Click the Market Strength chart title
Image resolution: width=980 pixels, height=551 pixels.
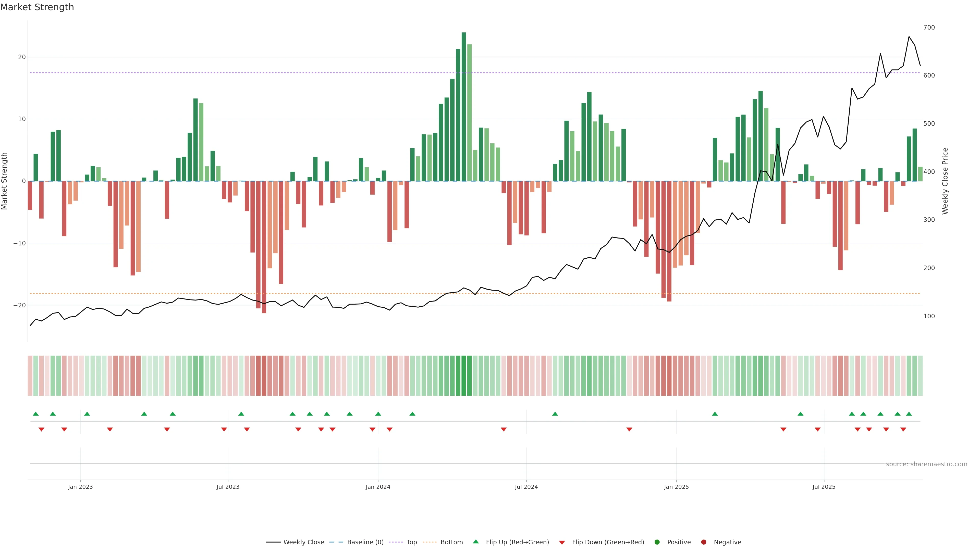[x=37, y=7]
